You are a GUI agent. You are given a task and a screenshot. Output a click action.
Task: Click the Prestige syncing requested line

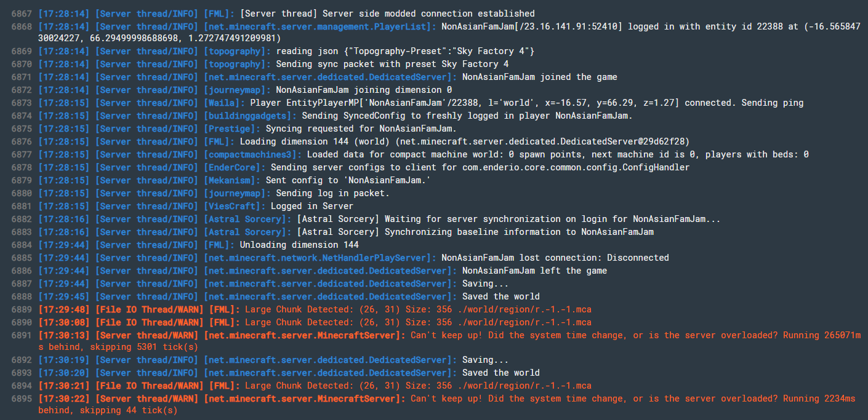247,129
